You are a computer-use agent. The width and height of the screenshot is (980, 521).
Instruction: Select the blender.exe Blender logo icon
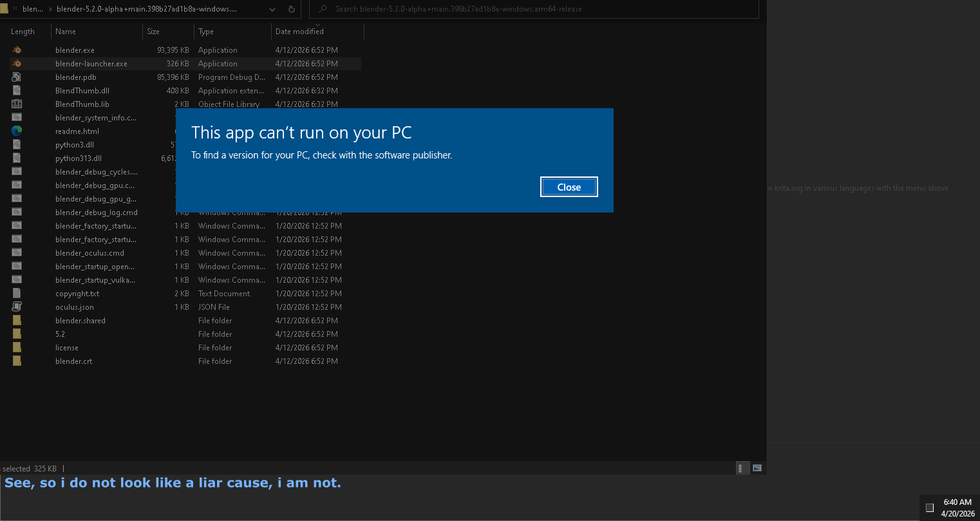click(x=17, y=50)
